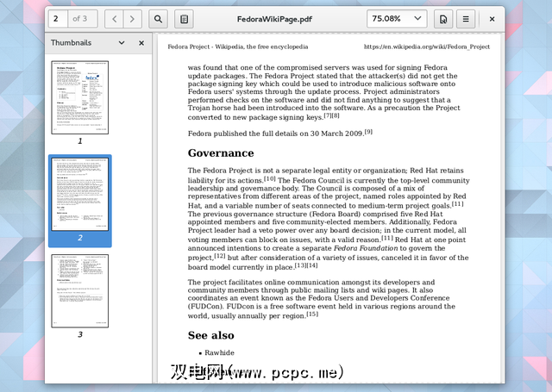Click the Governance heading
The height and width of the screenshot is (392, 552).
point(221,153)
